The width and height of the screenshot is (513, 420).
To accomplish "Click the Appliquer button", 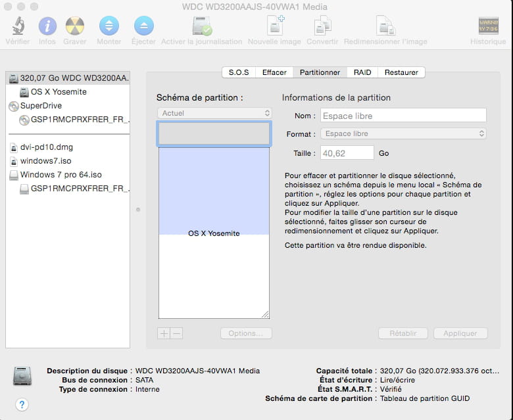I will [460, 333].
